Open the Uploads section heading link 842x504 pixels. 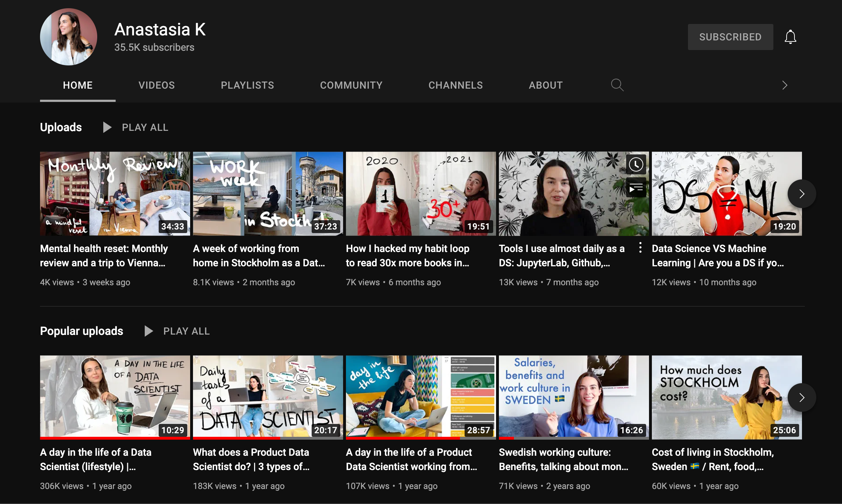61,127
